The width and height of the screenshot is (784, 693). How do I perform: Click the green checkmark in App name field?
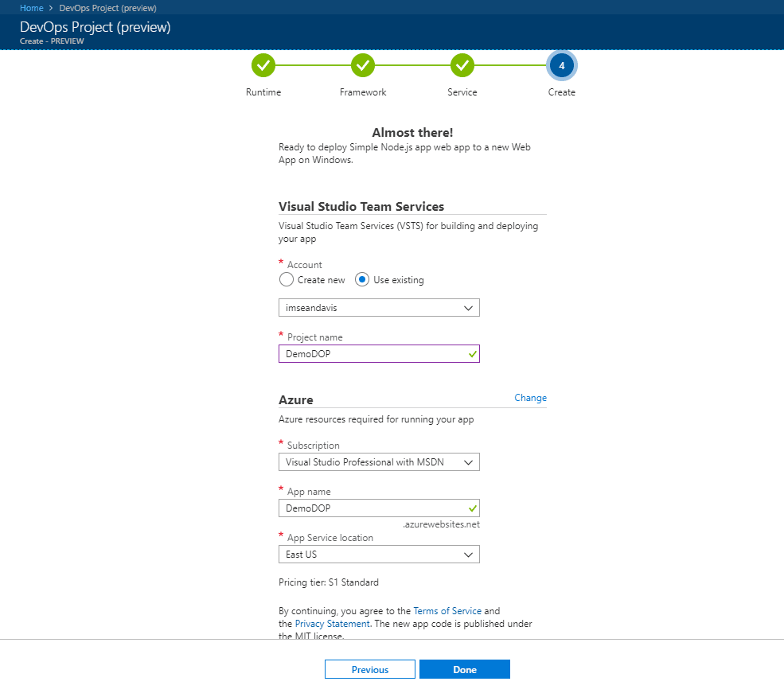pos(473,508)
